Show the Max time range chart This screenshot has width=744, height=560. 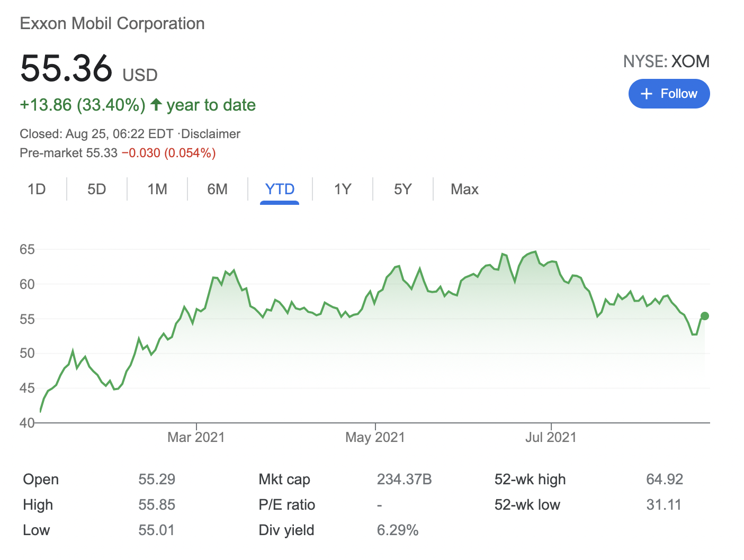(x=464, y=189)
